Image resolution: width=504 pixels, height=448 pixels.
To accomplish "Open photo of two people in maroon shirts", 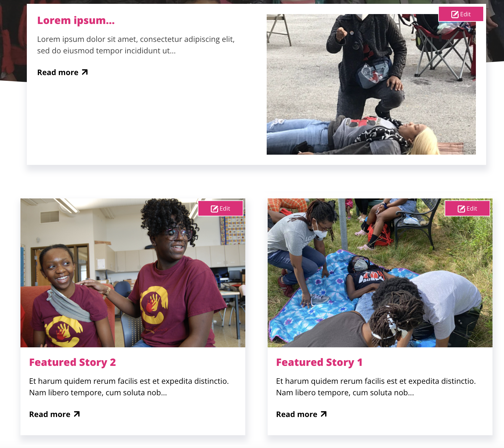I will point(133,273).
